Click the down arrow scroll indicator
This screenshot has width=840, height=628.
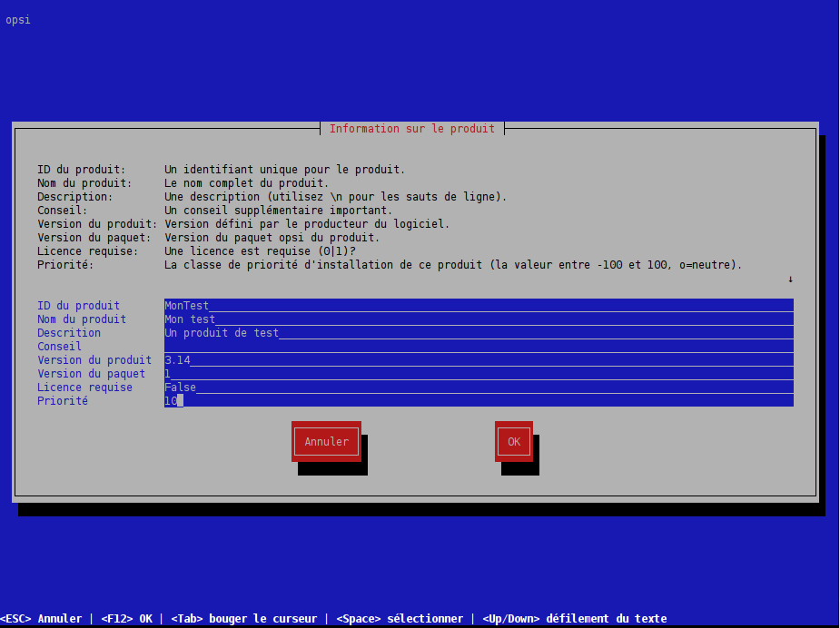tap(790, 279)
